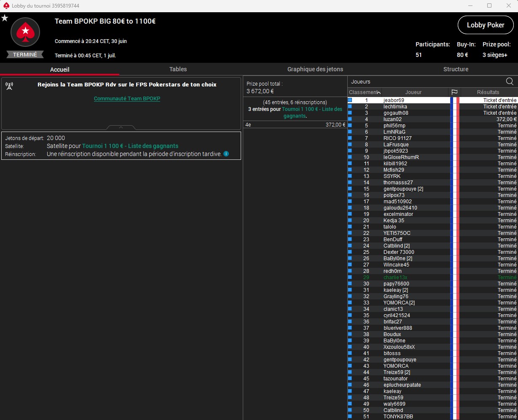Select player row cyril421524
Screen dimensions: 518x420
[x=432, y=315]
